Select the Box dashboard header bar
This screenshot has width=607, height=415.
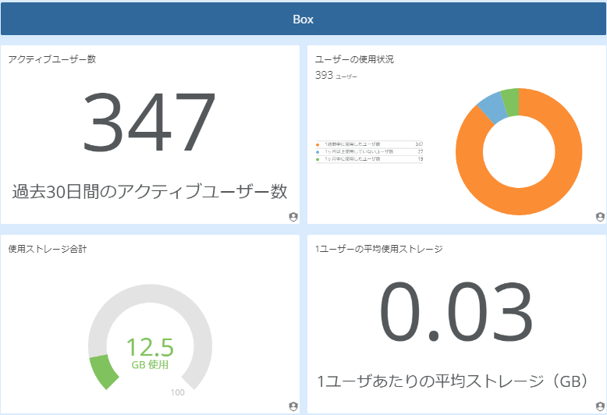point(303,19)
